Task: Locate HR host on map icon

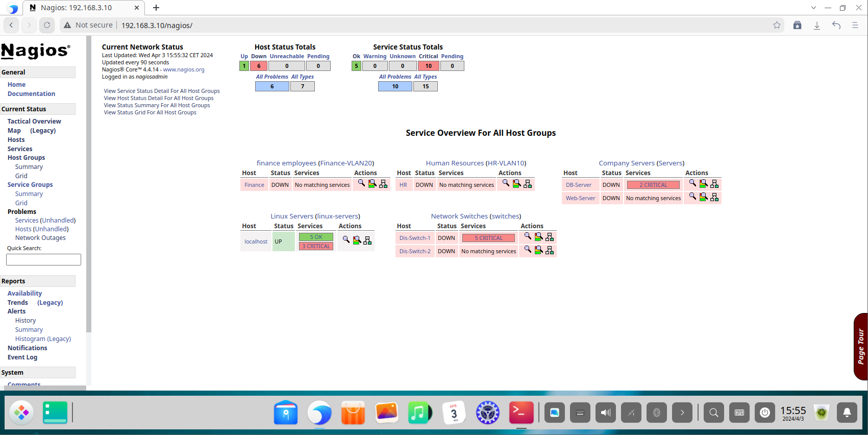Action: [528, 184]
